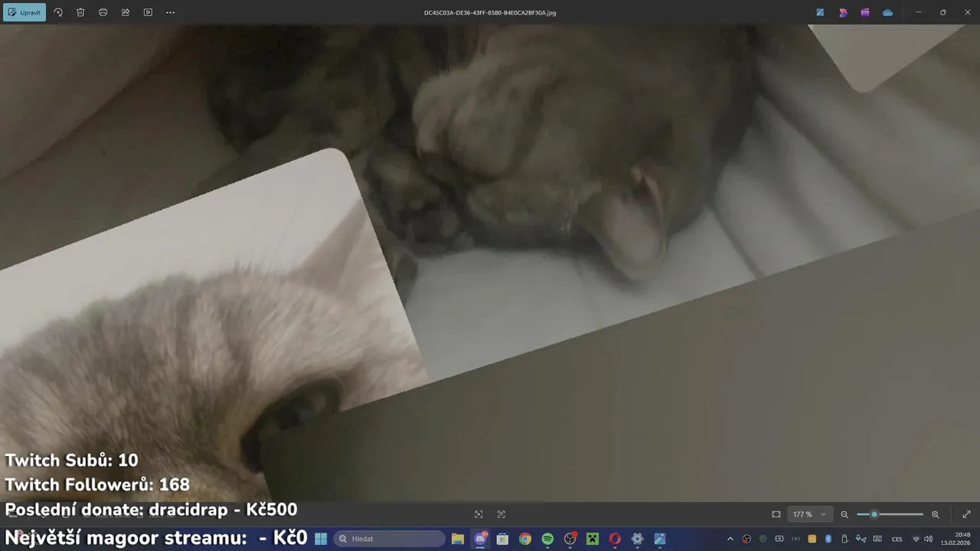Open Opera browser from the taskbar
Image resolution: width=980 pixels, height=551 pixels.
coord(615,539)
